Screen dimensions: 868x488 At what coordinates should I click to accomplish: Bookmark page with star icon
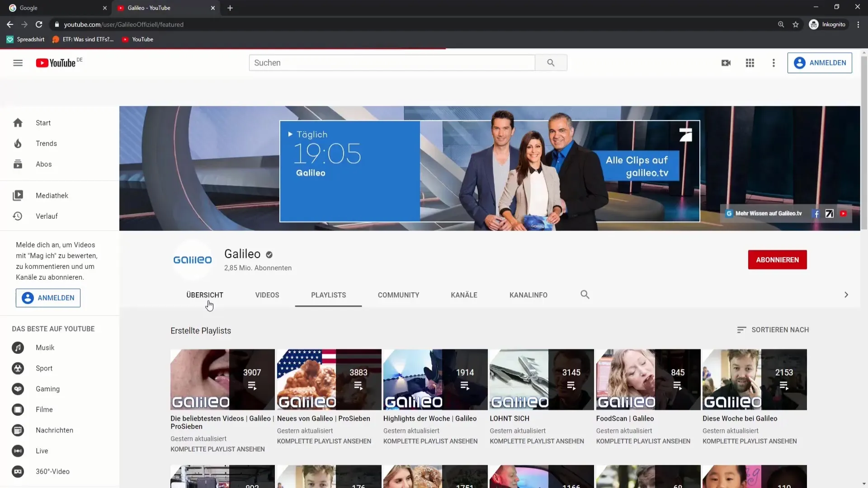point(796,24)
